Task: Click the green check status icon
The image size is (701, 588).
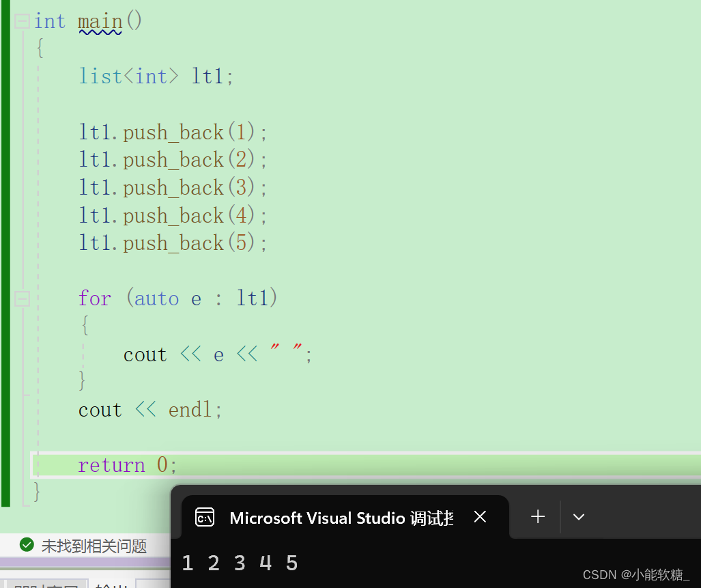Action: 27,544
